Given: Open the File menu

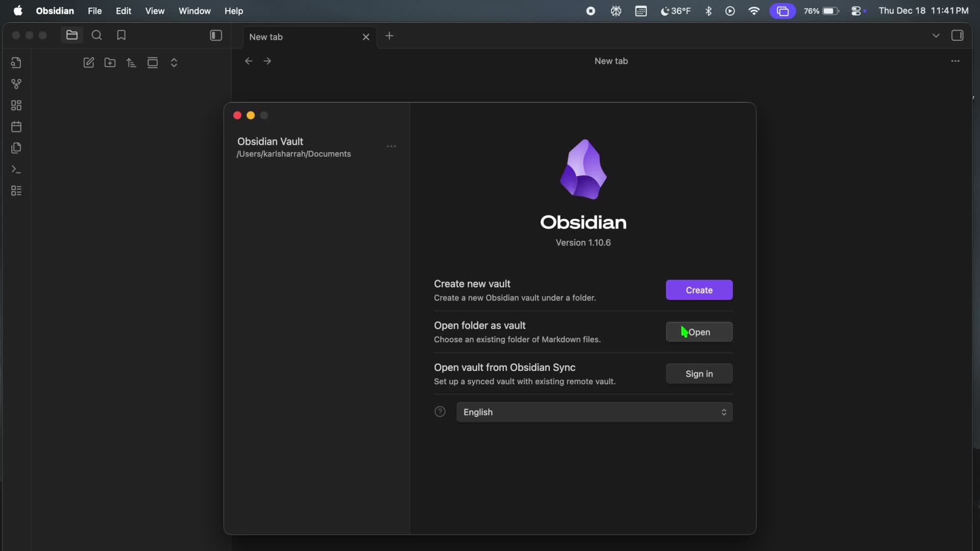Looking at the screenshot, I should (94, 11).
